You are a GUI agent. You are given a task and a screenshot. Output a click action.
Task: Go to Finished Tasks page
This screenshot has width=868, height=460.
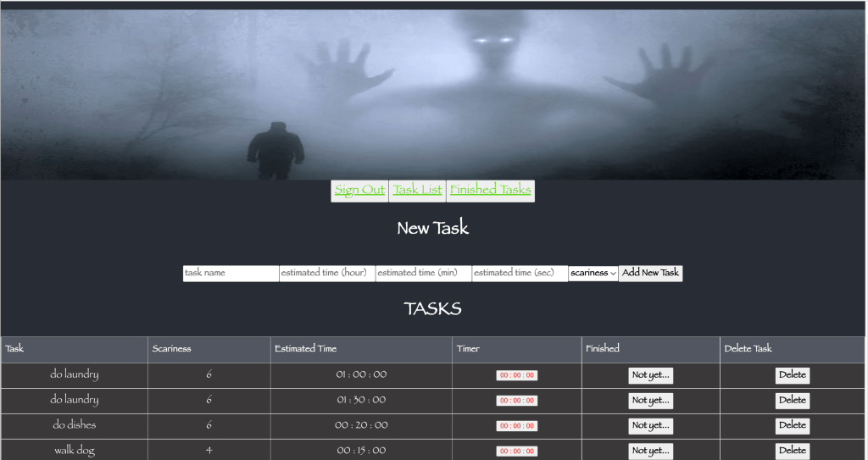pos(490,191)
